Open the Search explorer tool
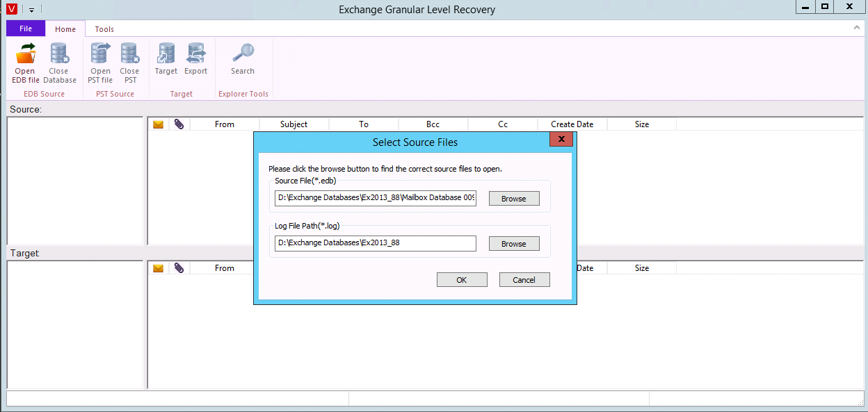 243,60
